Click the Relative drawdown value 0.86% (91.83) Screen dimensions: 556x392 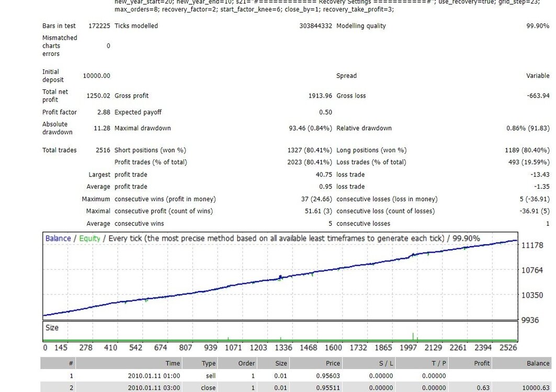pyautogui.click(x=528, y=128)
